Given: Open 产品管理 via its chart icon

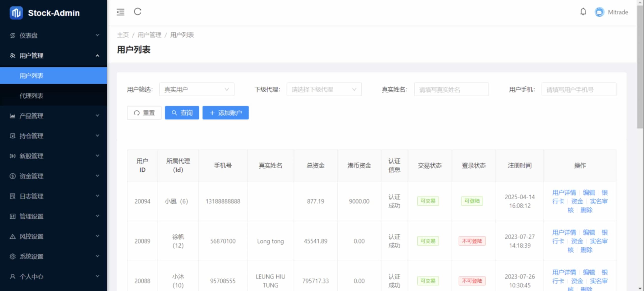Looking at the screenshot, I should point(12,116).
